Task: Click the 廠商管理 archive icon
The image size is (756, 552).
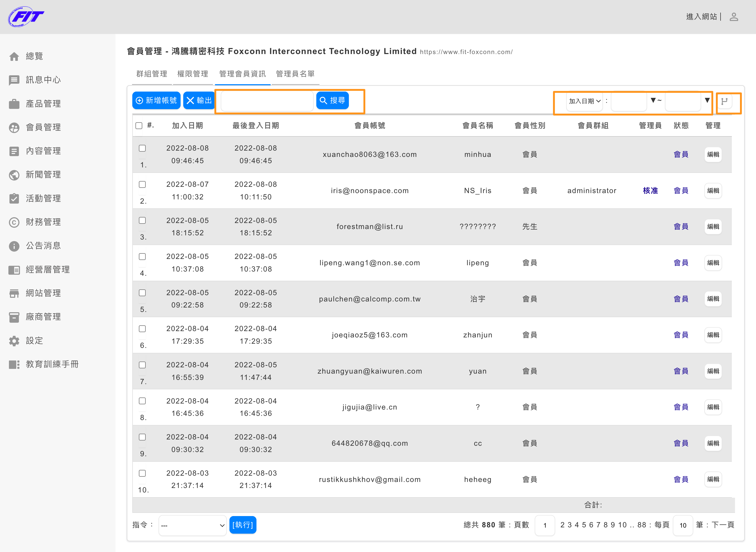Action: pyautogui.click(x=14, y=317)
